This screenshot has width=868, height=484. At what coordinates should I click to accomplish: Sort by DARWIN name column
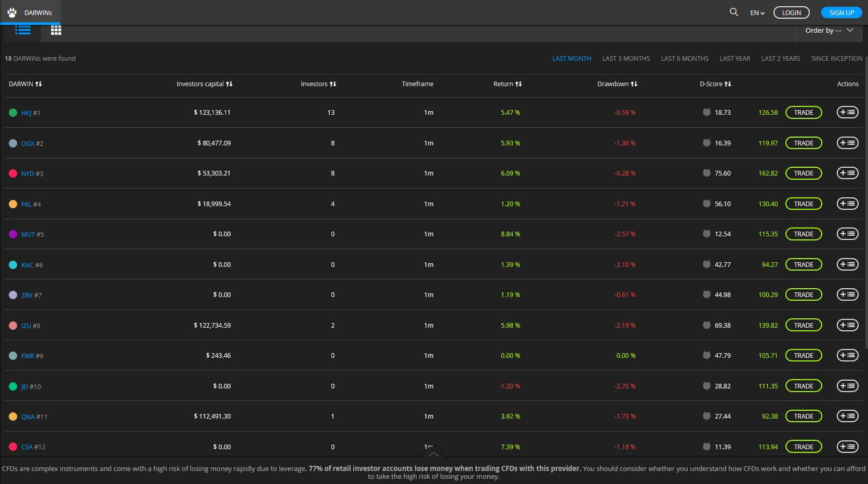[x=25, y=84]
